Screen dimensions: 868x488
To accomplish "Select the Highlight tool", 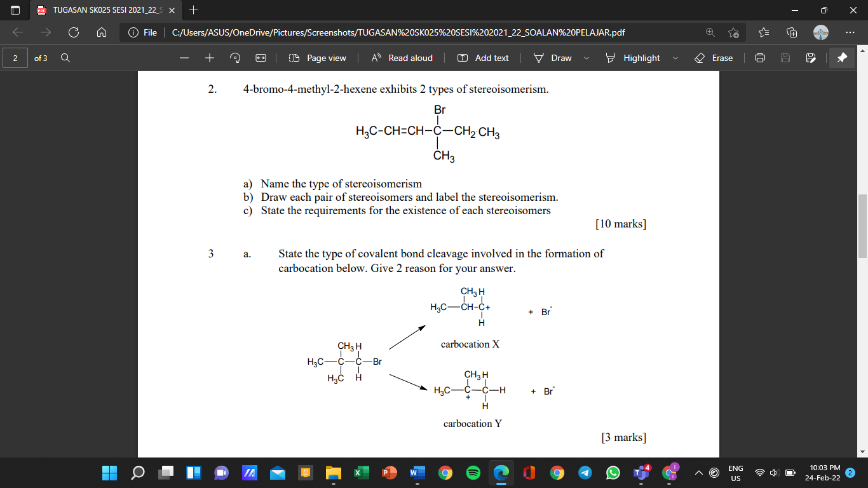I will click(633, 58).
